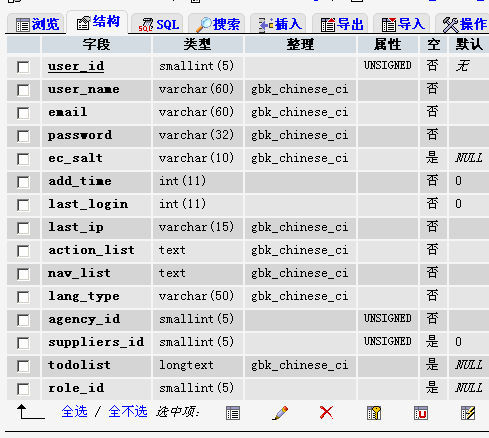
Task: Open the 导出 export tab
Action: (341, 24)
